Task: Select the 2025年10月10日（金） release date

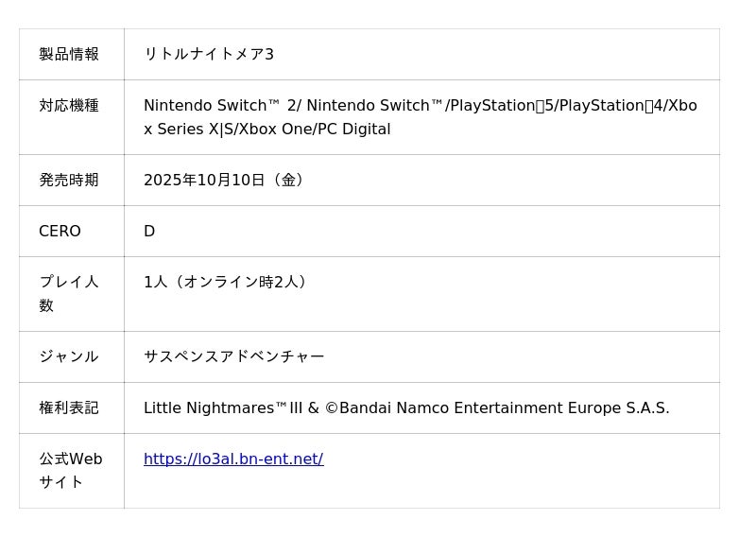Action: pyautogui.click(x=227, y=181)
